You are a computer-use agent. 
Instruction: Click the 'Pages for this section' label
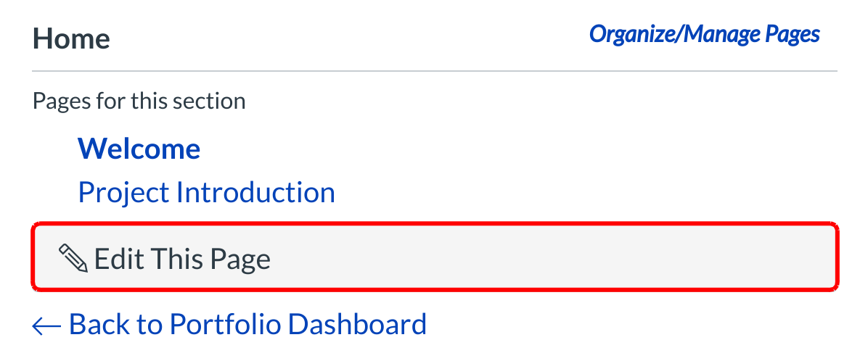click(139, 101)
